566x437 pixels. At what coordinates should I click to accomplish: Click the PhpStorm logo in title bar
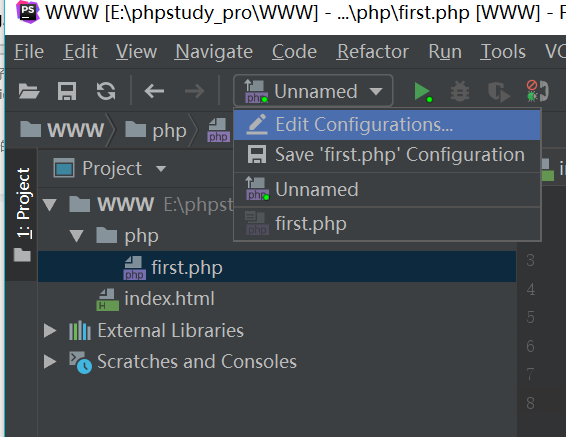pos(28,12)
